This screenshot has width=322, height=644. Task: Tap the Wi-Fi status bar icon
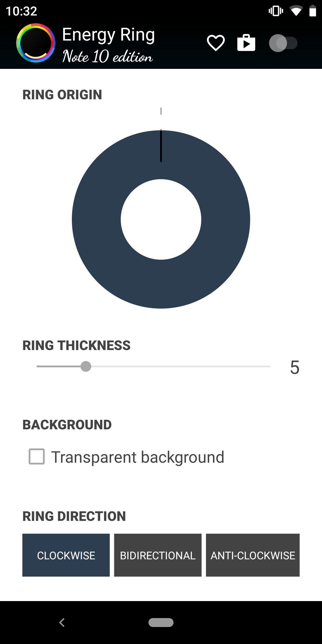(296, 11)
